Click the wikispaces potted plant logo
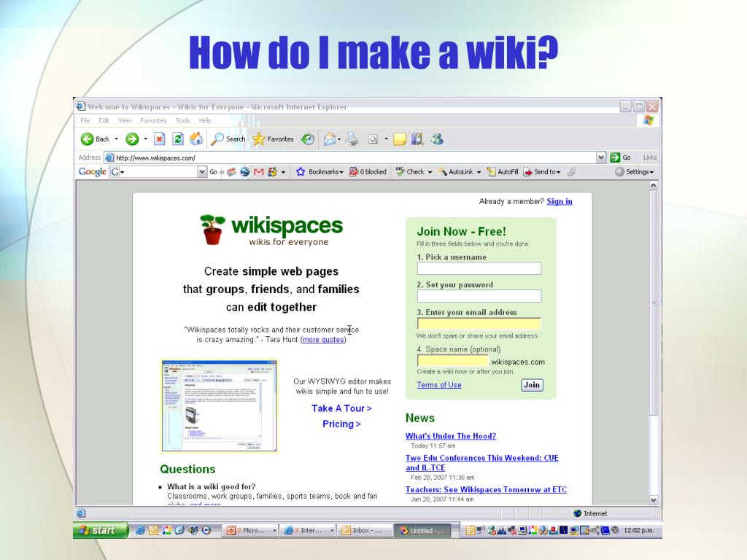 (x=212, y=230)
